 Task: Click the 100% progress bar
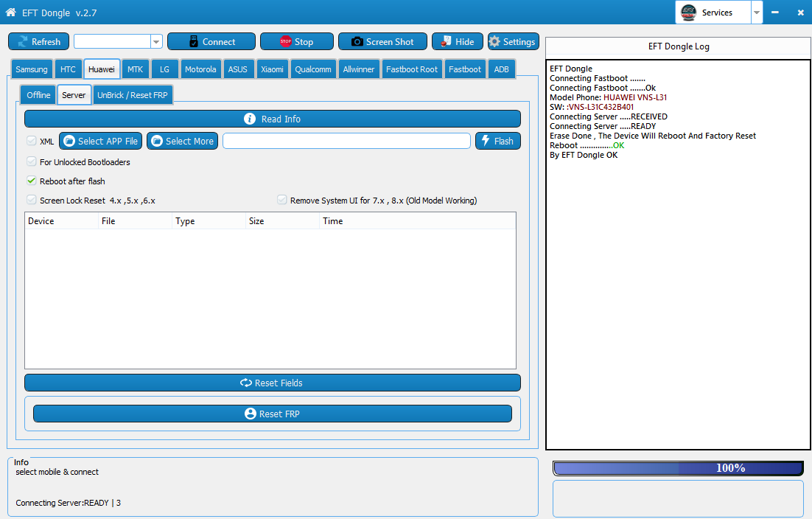tap(677, 468)
